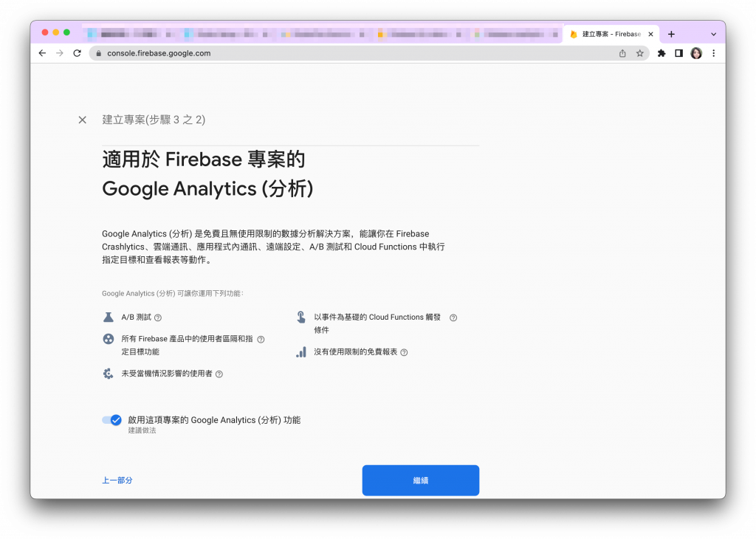Click the 繼續 continue button
This screenshot has width=756, height=539.
(420, 480)
